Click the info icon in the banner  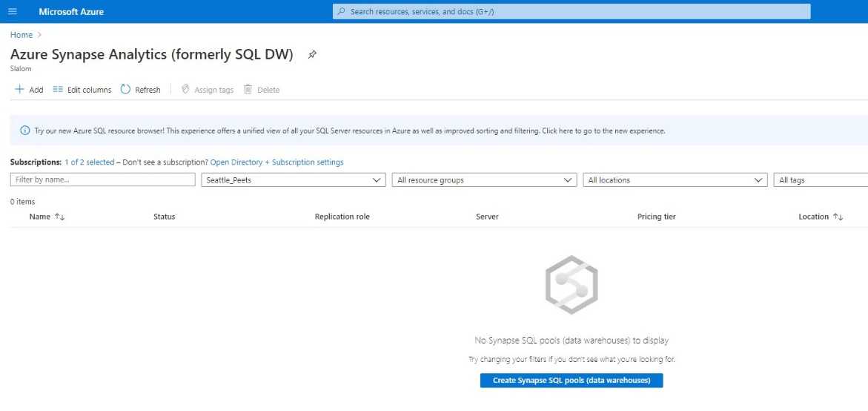(25, 131)
